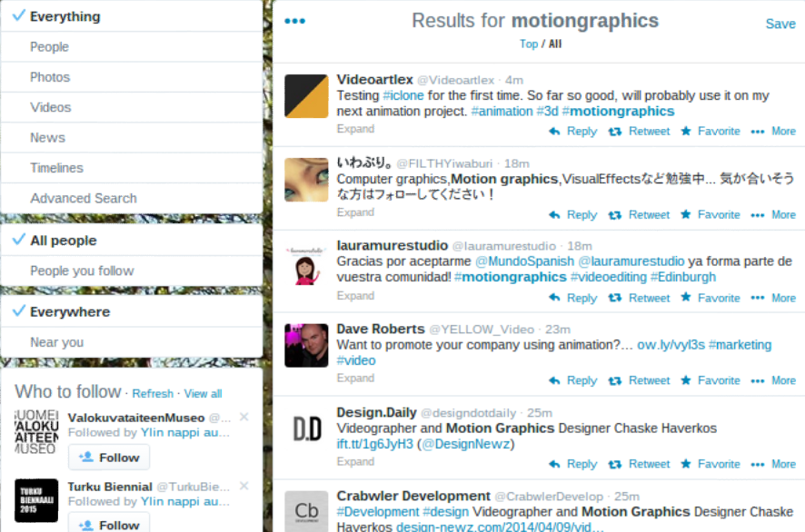Dismiss the ValokuvataiteenMuseo follow suggestion
The height and width of the screenshot is (532, 805).
[244, 417]
